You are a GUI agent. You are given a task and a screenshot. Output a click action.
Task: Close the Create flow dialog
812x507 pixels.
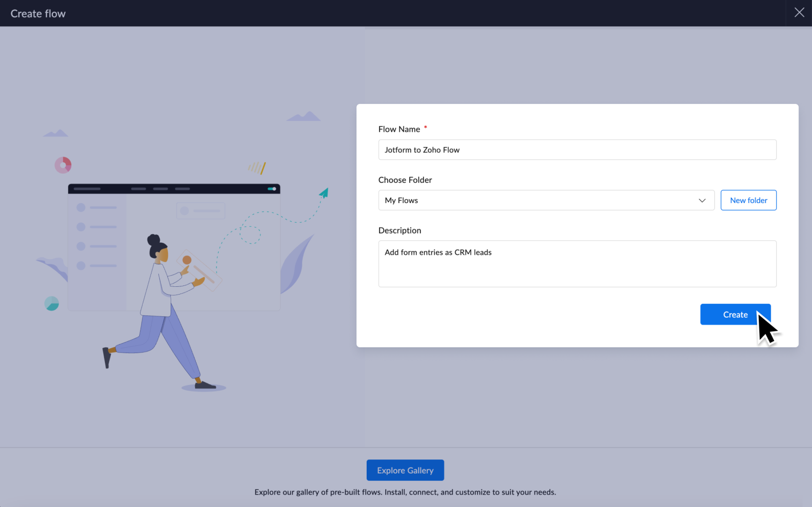click(799, 12)
